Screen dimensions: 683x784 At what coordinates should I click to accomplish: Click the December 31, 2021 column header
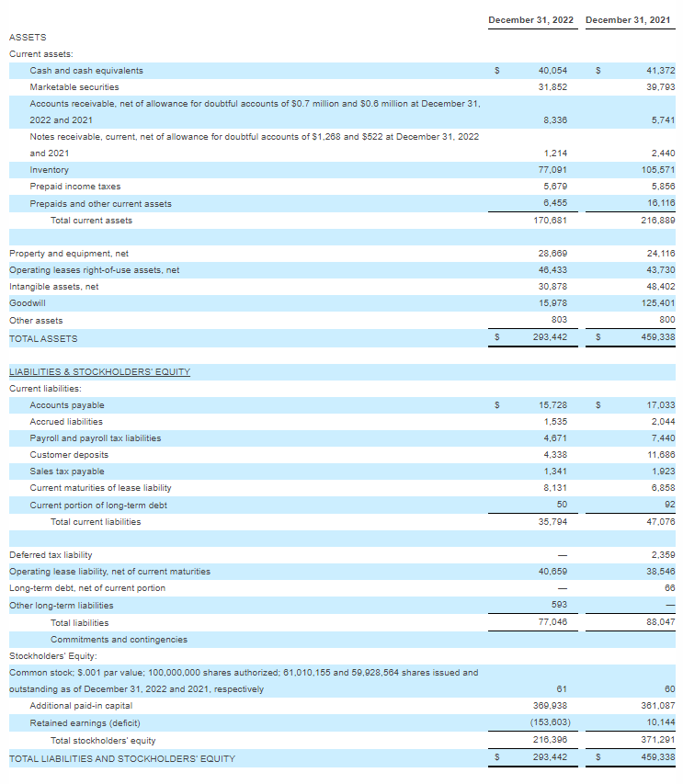[x=627, y=20]
